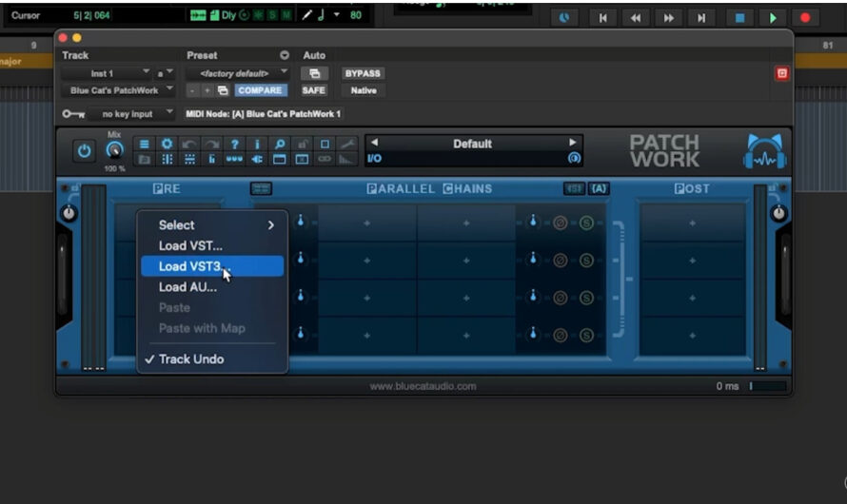Click the Select entry in context menu

[x=212, y=225]
